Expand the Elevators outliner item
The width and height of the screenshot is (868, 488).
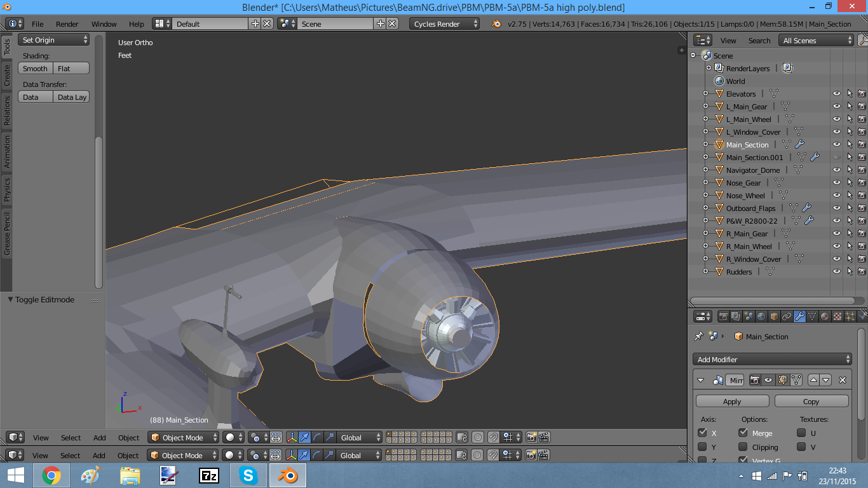coord(705,93)
